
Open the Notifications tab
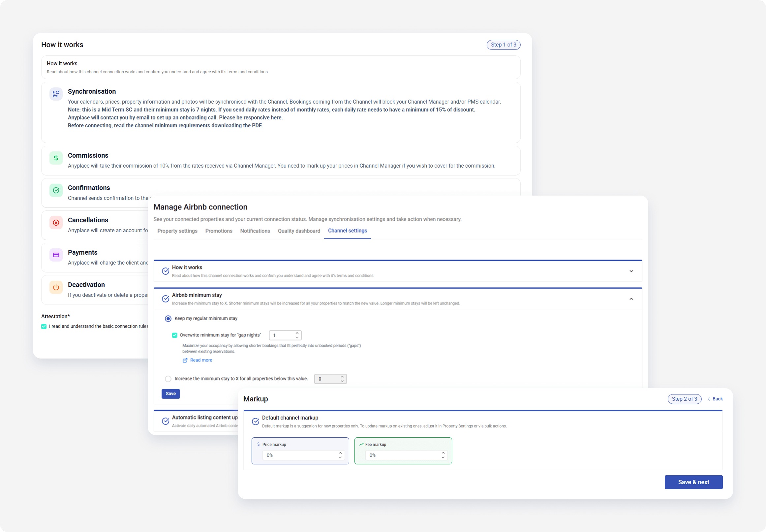(x=255, y=231)
